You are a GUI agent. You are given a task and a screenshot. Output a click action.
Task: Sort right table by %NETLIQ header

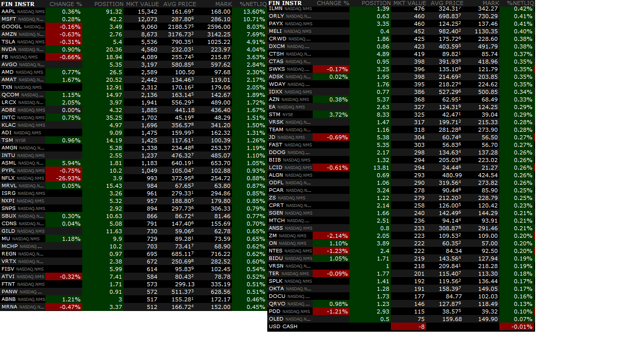point(520,3)
